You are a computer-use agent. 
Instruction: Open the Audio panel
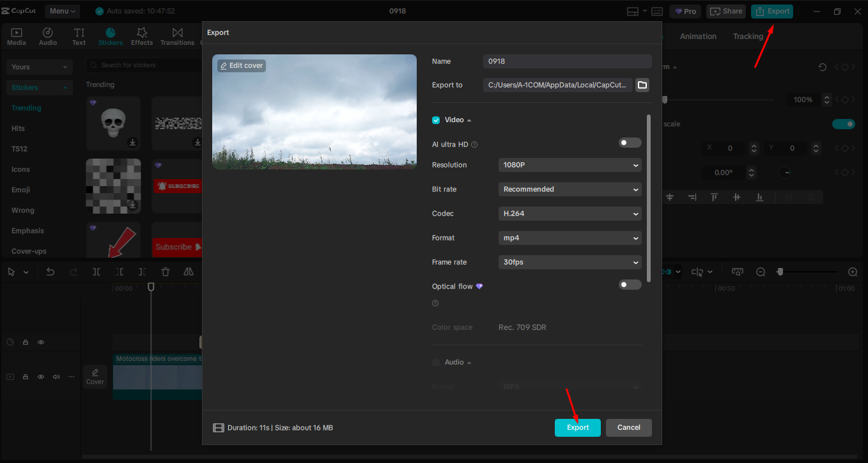(48, 36)
